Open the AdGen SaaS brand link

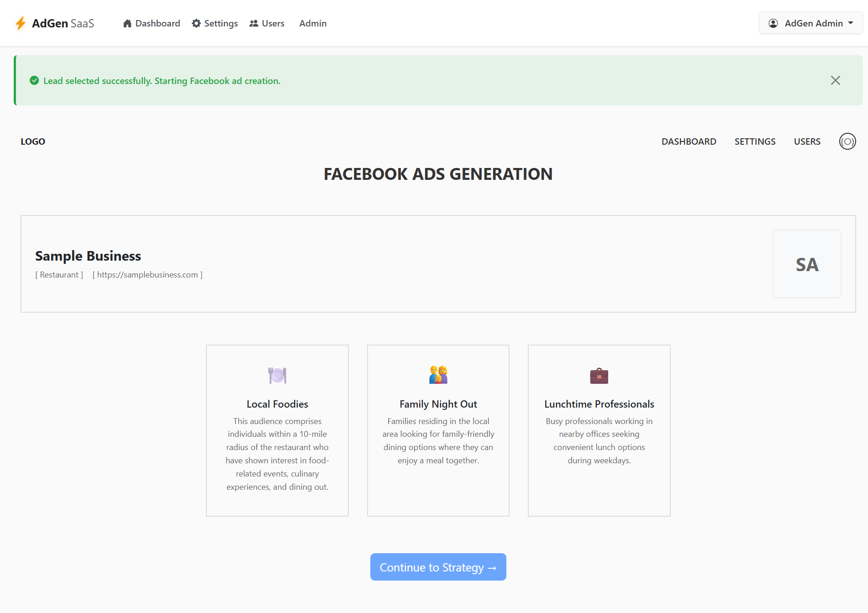point(54,23)
